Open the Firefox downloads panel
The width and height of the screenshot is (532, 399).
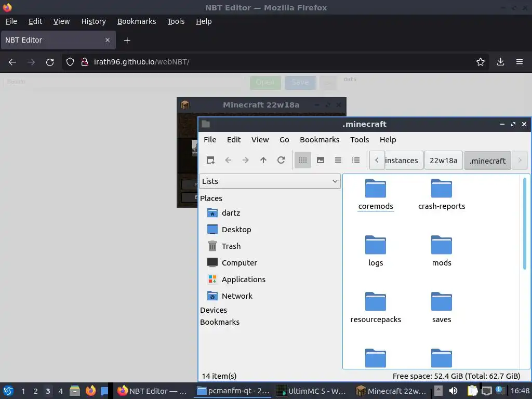(x=500, y=62)
